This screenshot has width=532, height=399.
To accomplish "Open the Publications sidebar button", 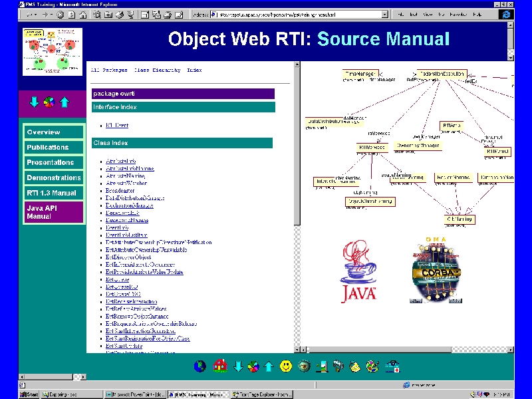I will pyautogui.click(x=54, y=147).
